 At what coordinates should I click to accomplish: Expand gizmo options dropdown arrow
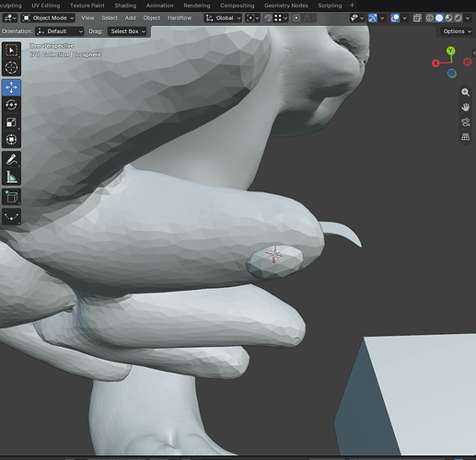382,18
